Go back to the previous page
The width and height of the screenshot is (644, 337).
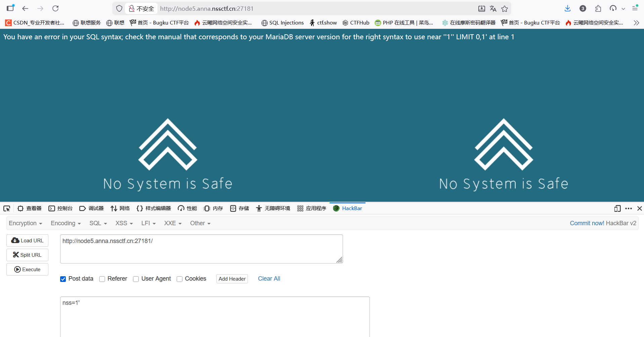tap(25, 8)
